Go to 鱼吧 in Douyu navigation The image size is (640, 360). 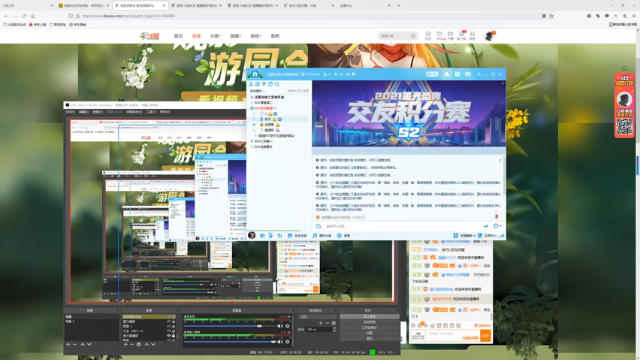coord(275,36)
